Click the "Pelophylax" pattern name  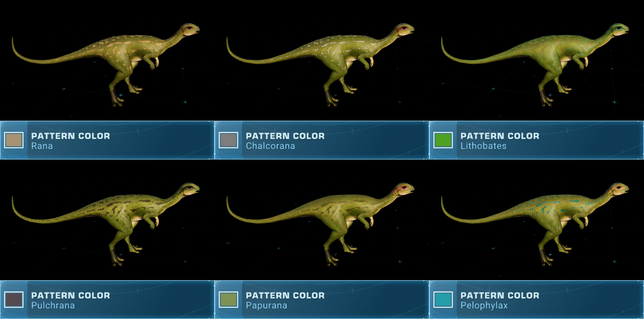click(x=484, y=305)
